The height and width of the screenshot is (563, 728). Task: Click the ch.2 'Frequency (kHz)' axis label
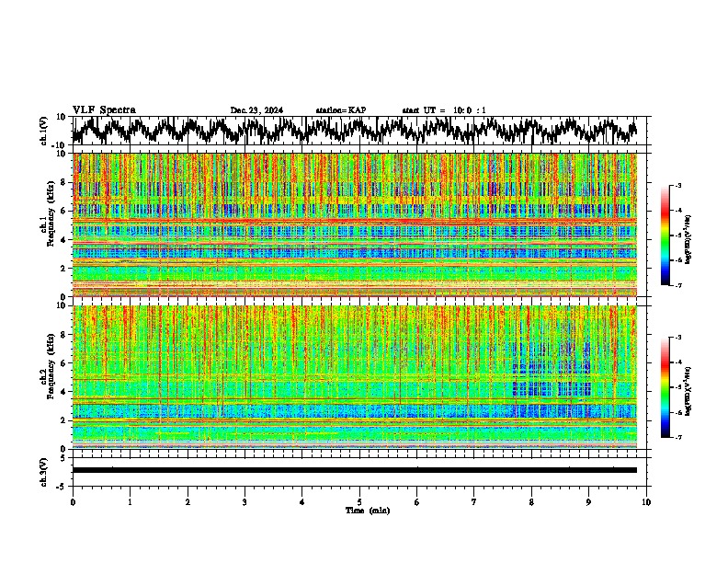click(x=51, y=366)
